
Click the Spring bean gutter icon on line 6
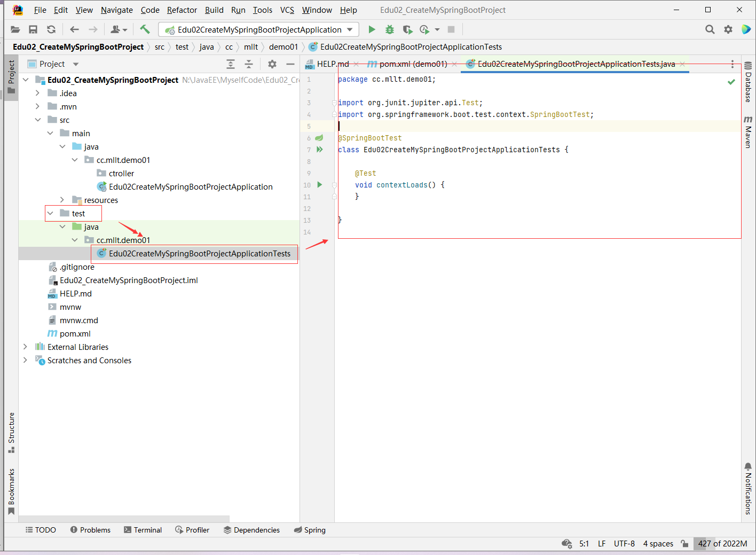[319, 138]
